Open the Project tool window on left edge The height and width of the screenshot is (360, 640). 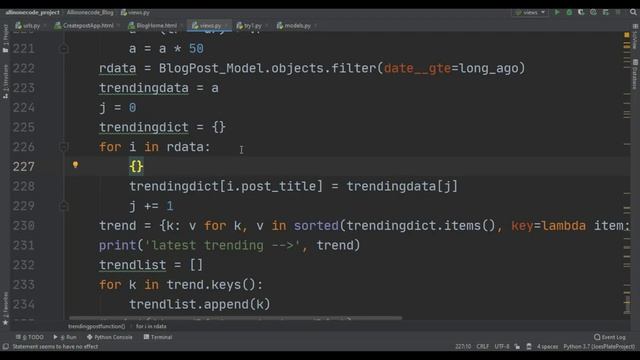(x=5, y=38)
